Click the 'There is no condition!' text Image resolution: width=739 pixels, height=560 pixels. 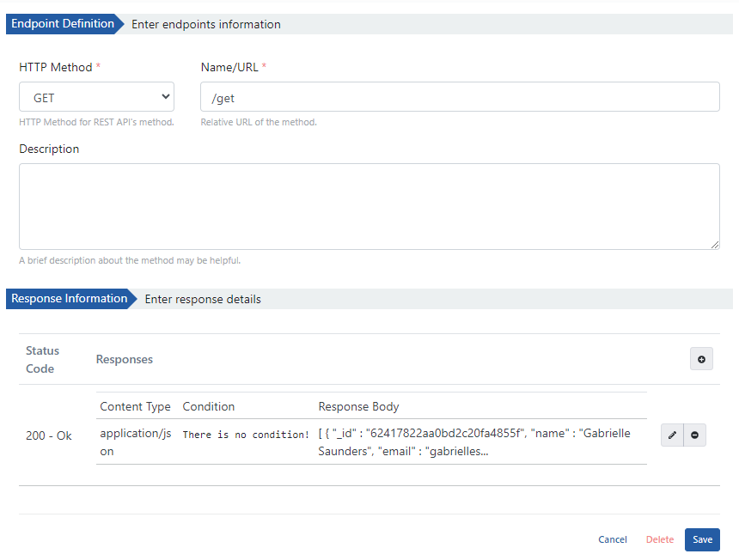pyautogui.click(x=246, y=435)
